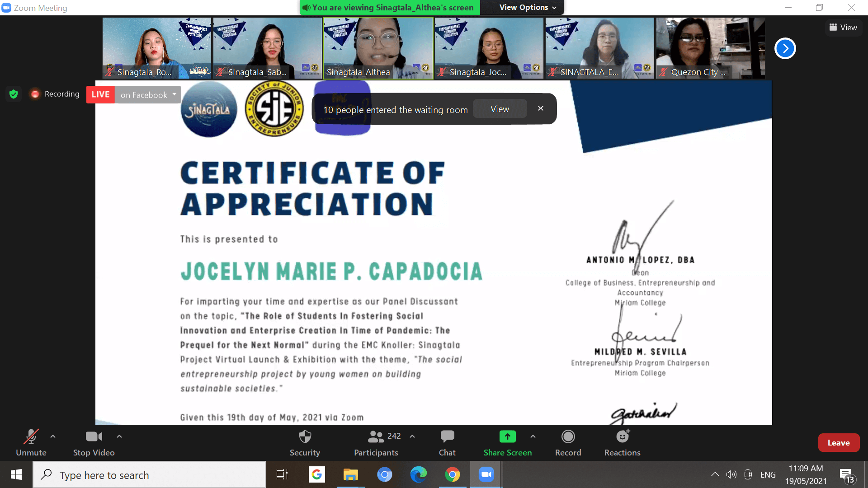Open Chromium browser from the taskbar
This screenshot has height=488, width=868.
tap(385, 474)
